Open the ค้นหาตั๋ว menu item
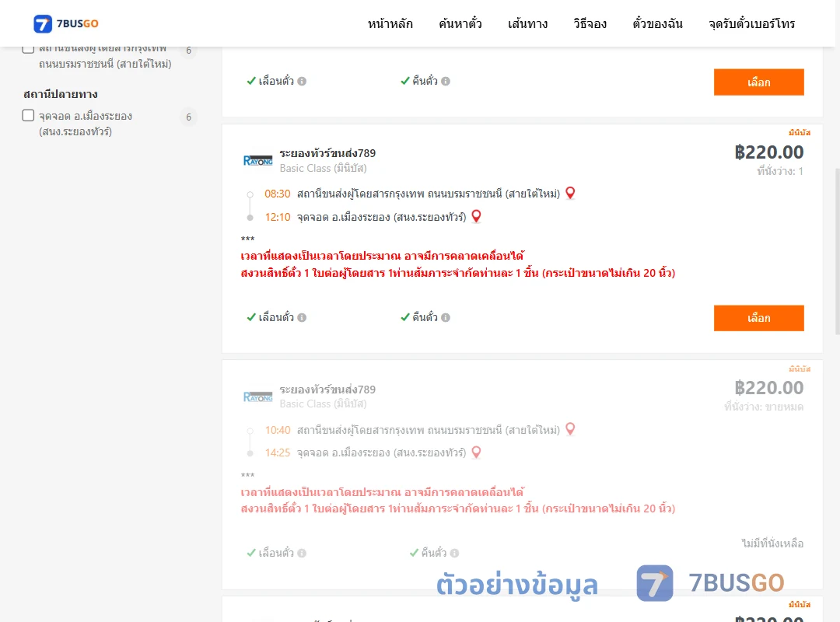Viewport: 840px width, 622px height. click(x=460, y=23)
